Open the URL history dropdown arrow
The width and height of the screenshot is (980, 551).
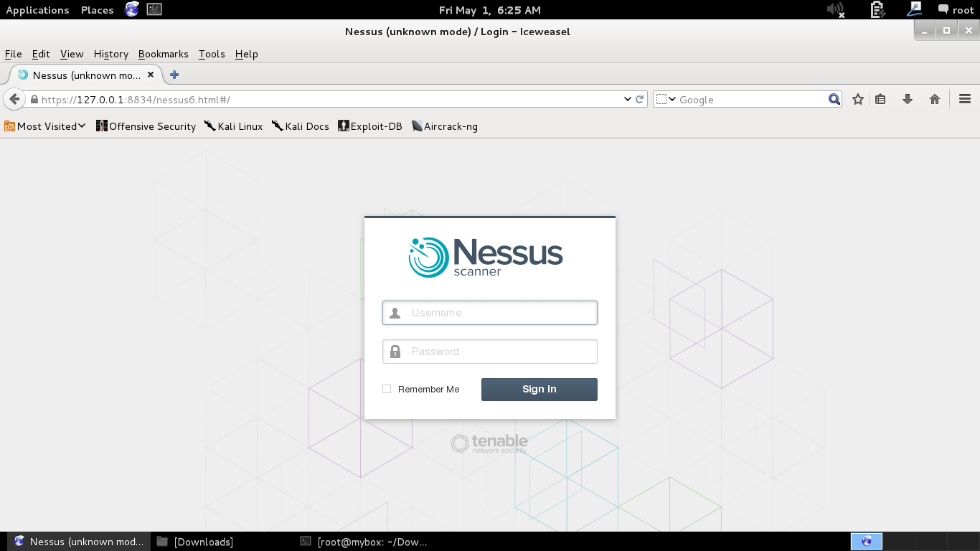tap(628, 99)
